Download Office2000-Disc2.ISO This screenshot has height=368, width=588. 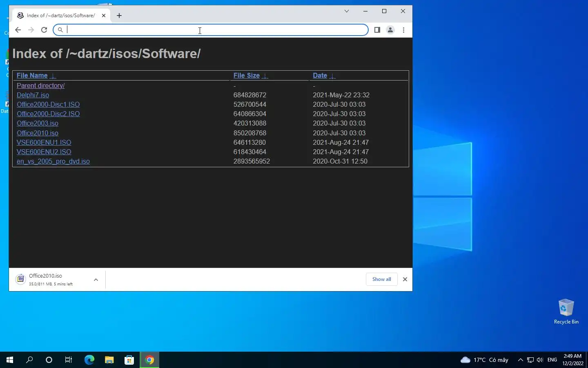click(x=48, y=114)
